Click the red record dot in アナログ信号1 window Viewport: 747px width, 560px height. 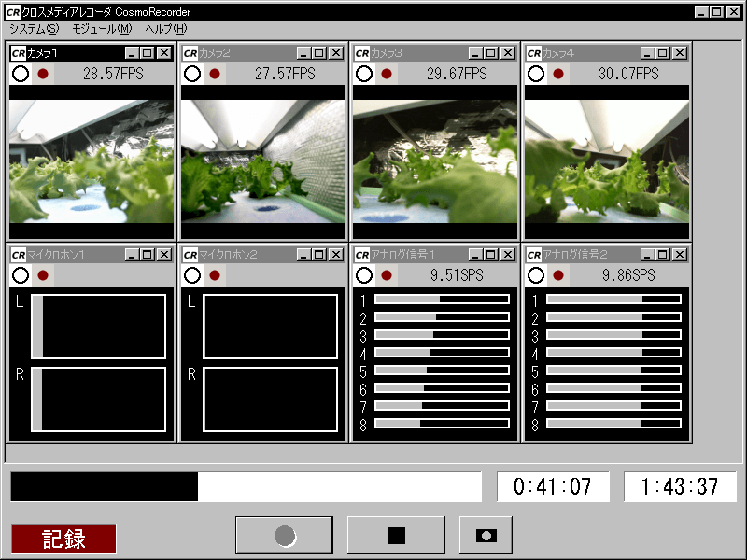[387, 275]
